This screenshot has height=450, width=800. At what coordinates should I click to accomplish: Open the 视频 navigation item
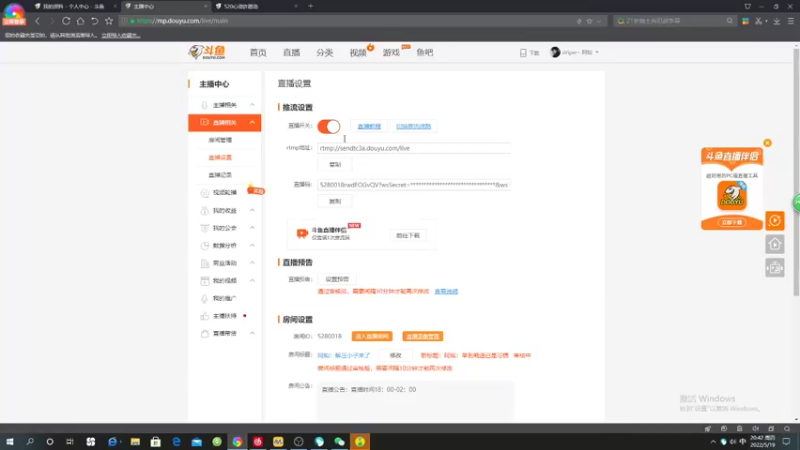358,53
